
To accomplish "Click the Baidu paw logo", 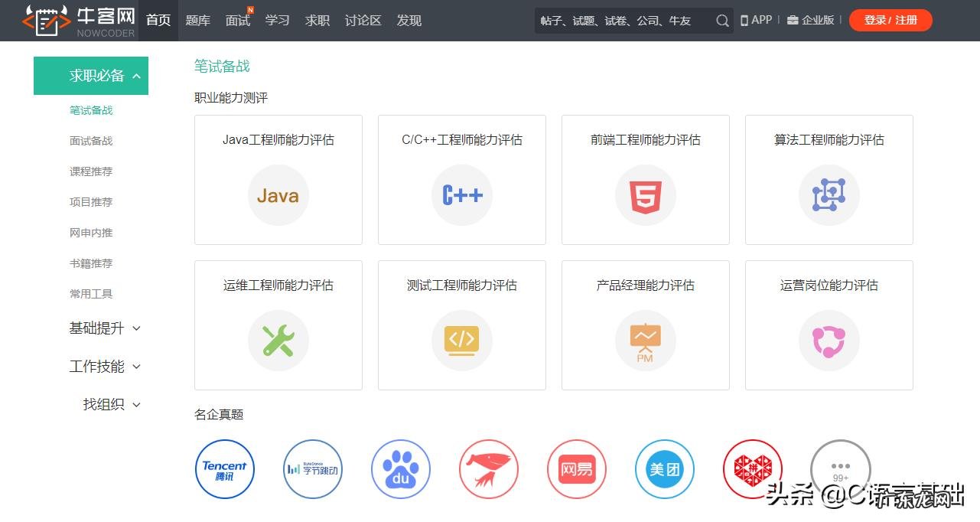I will click(400, 469).
